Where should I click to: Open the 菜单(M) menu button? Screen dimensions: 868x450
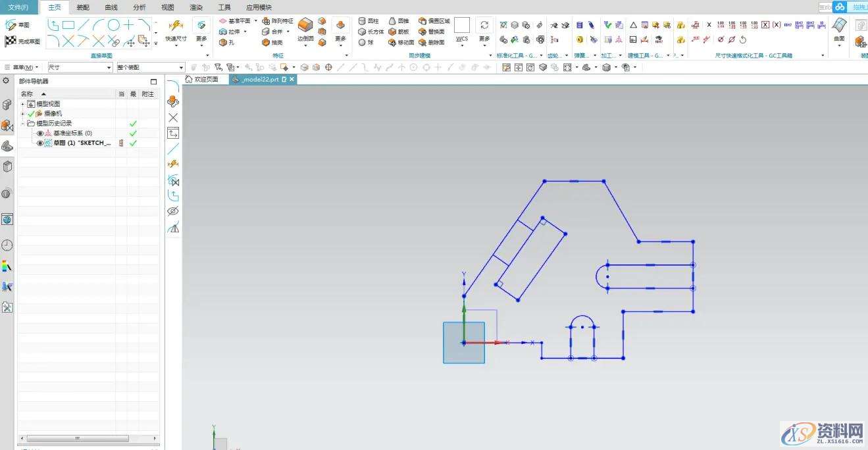tap(26, 67)
